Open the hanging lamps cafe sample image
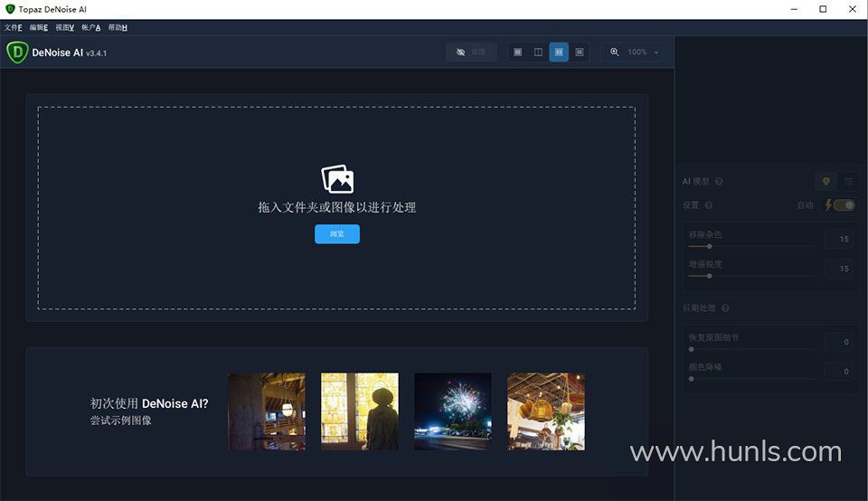This screenshot has width=868, height=501. tap(546, 411)
